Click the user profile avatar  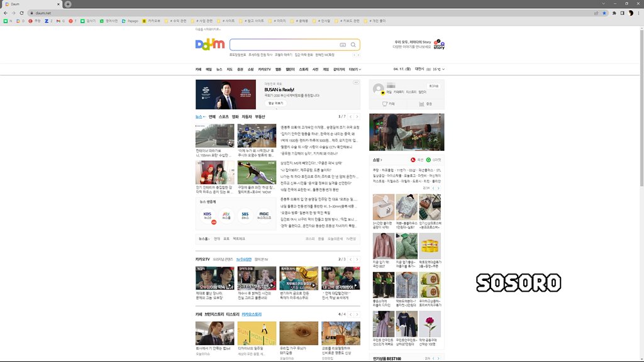(x=378, y=88)
